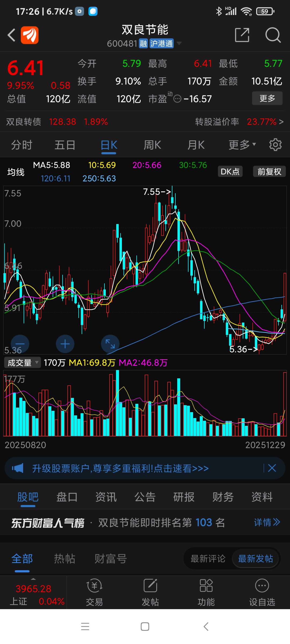Tap the 更多 quote details button
The height and width of the screenshot is (644, 290).
pyautogui.click(x=267, y=98)
